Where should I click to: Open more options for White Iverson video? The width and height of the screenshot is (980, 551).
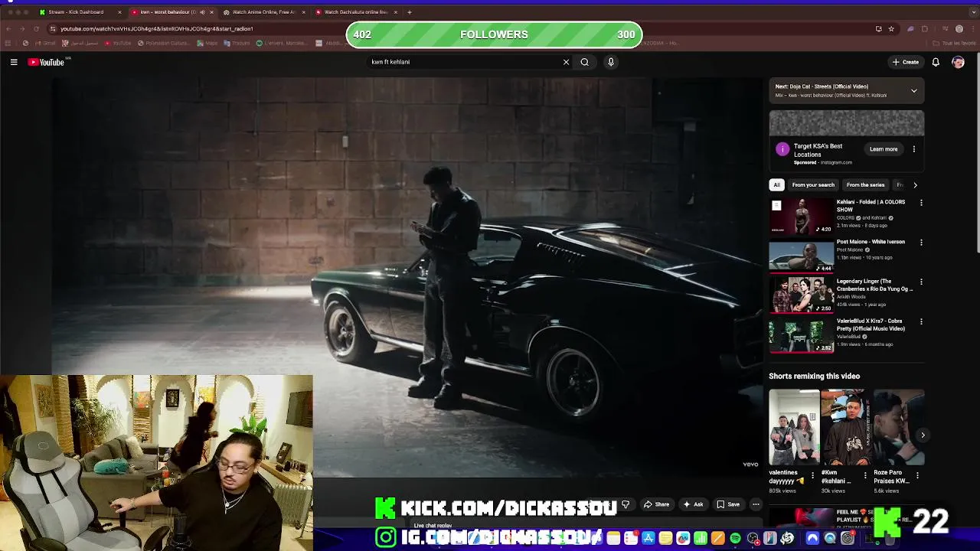tap(921, 243)
